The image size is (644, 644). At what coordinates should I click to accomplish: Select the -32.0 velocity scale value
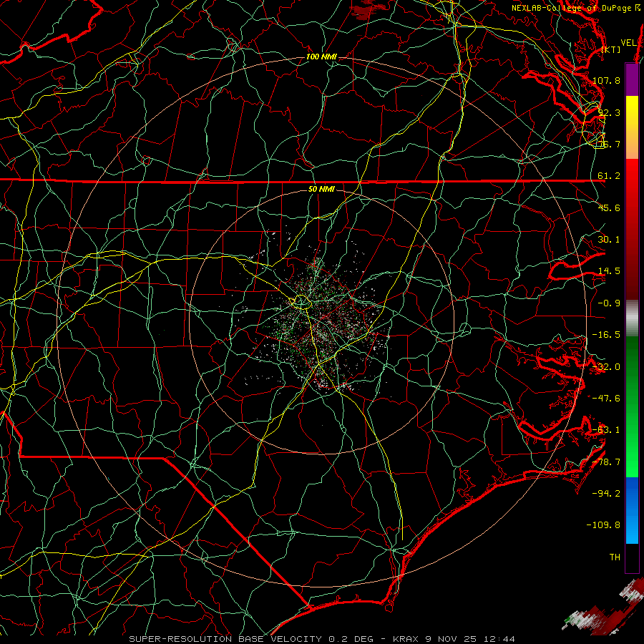pos(606,367)
